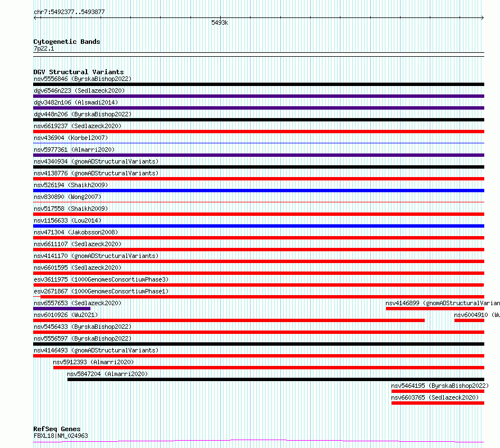
Task: Click the thin red line under nsv830890
Action: (258, 202)
